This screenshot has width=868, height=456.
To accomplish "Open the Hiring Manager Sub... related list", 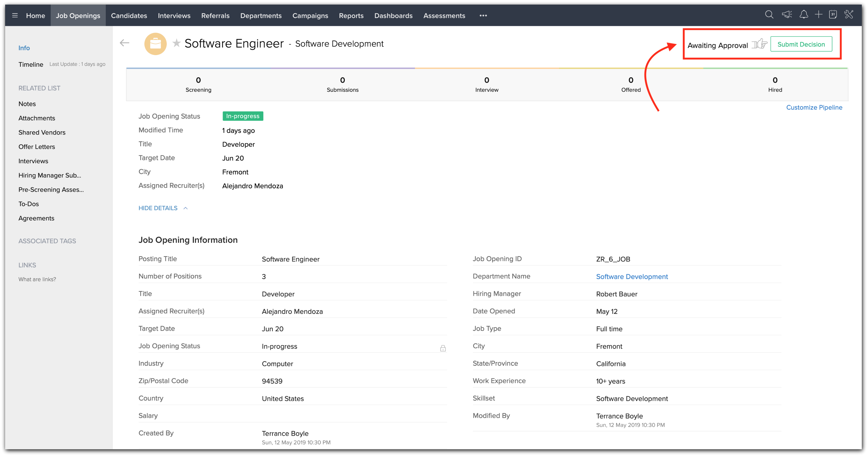I will click(x=50, y=175).
